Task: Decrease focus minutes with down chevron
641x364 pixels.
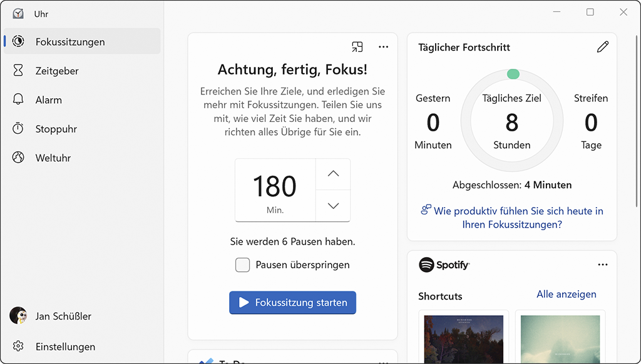Action: 333,206
